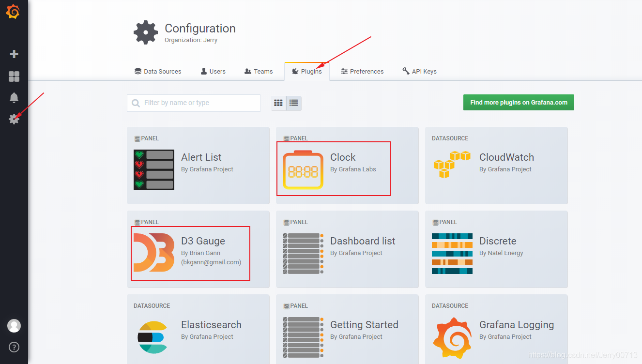Open the Dashboard list plugin title
Screen dimensions: 642x364
[363, 241]
